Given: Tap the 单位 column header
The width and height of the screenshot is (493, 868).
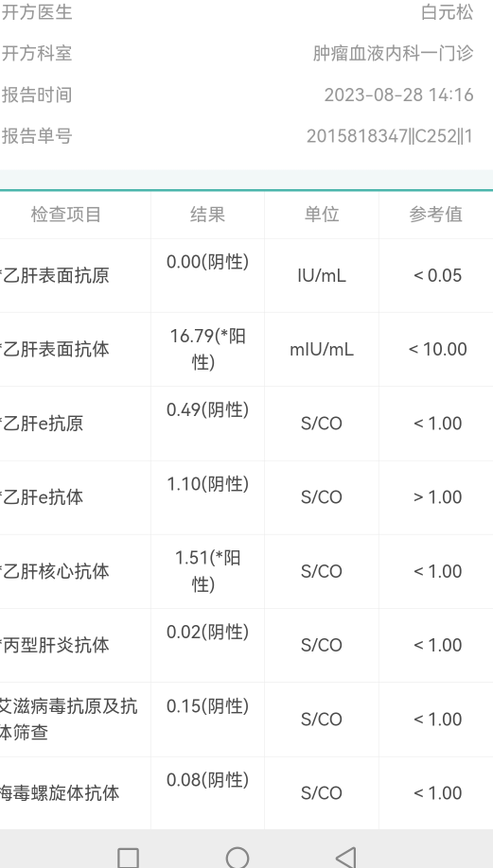Looking at the screenshot, I should tap(322, 215).
